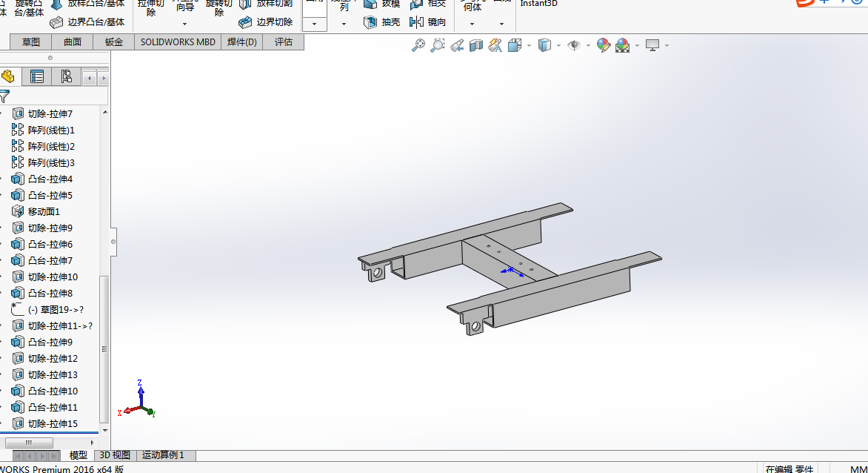Click the 移动面1 feature icon in tree
Screen dimensions: 868x473
[x=18, y=211]
